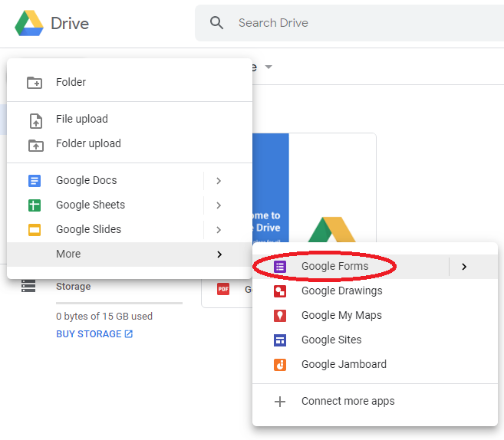Open the Google Forms submenu chevron
The width and height of the screenshot is (504, 440).
[x=464, y=267]
